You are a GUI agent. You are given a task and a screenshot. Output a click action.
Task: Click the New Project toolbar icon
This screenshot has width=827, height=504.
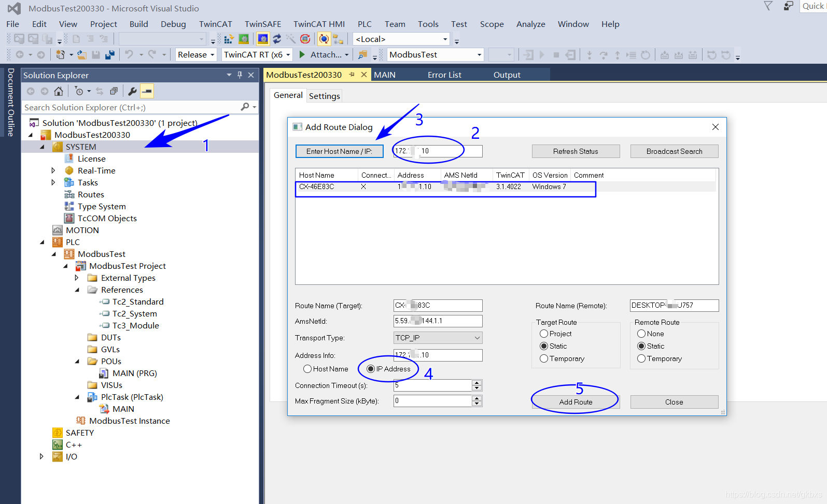pos(61,54)
